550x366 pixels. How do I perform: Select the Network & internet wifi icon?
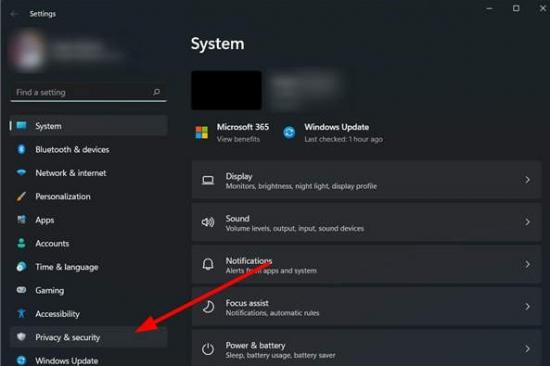(x=21, y=172)
